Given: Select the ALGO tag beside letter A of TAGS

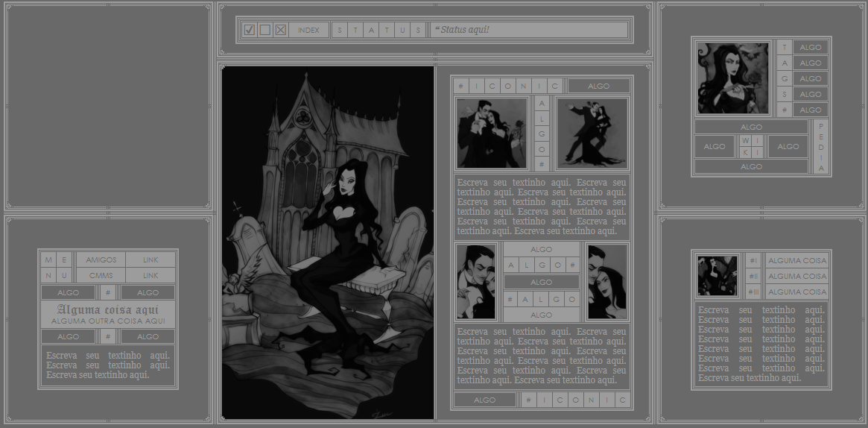Looking at the screenshot, I should [811, 63].
